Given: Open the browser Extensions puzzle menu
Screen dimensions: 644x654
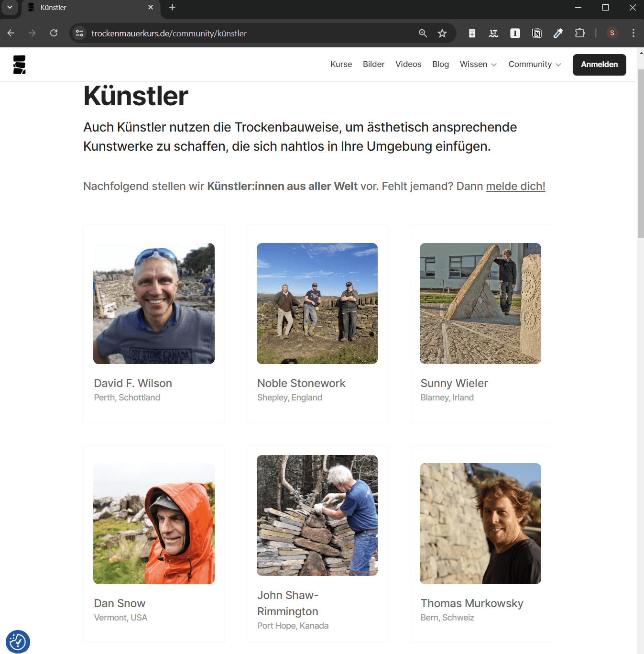Looking at the screenshot, I should [x=580, y=33].
